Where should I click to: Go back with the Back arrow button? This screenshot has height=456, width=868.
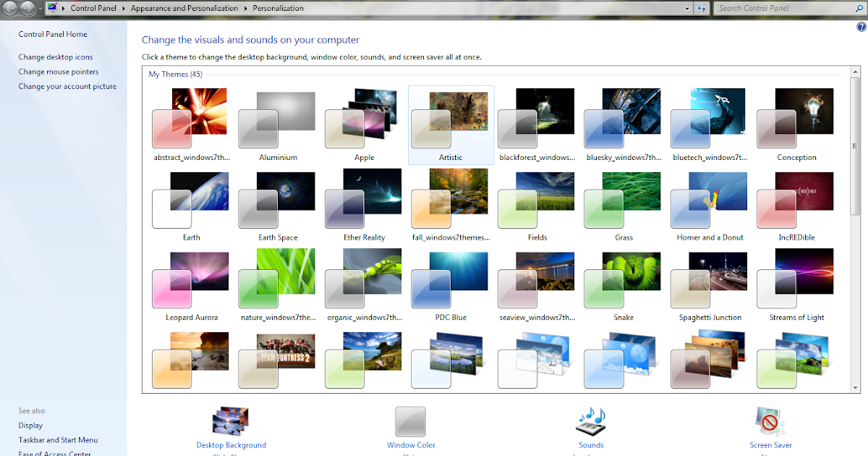pos(11,8)
